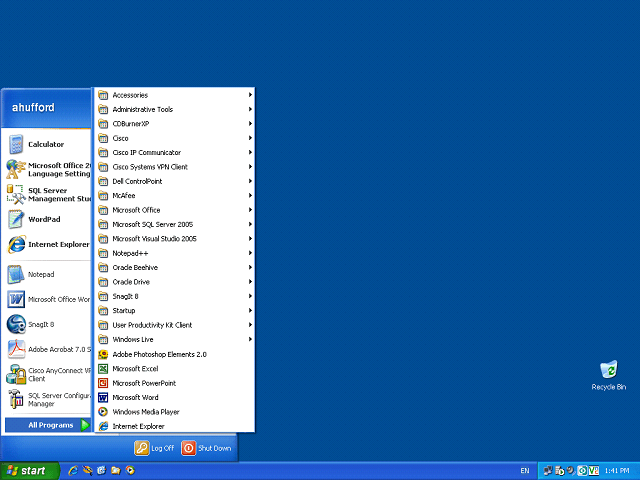The height and width of the screenshot is (480, 640).
Task: Expand the Microsoft SQL Server 2005 submenu arrow
Action: (x=250, y=224)
